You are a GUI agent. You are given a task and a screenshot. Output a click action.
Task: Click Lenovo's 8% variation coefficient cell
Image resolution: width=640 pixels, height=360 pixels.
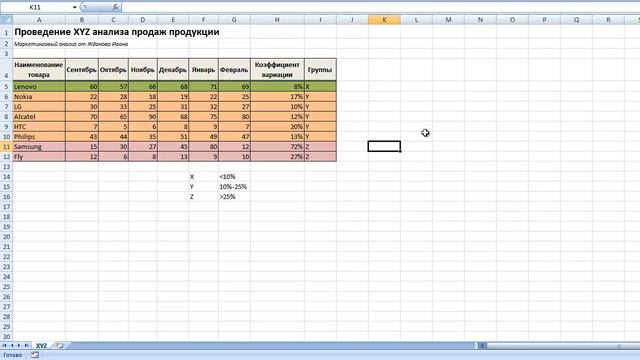277,87
